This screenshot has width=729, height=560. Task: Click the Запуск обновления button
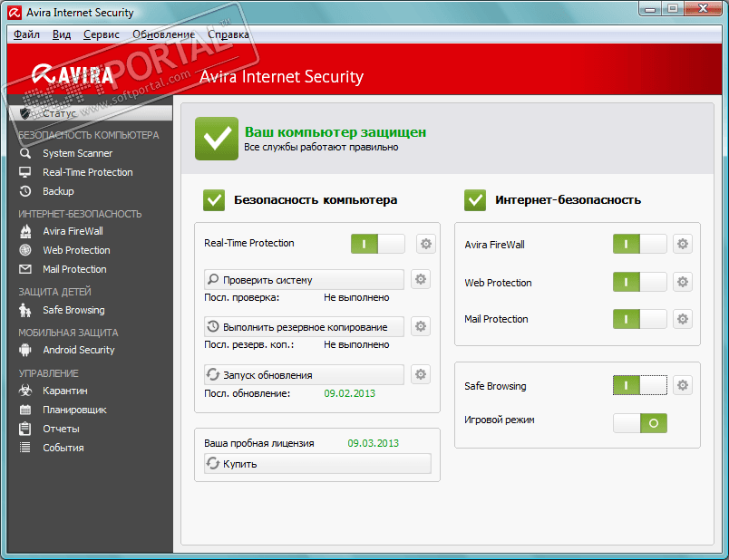[304, 374]
